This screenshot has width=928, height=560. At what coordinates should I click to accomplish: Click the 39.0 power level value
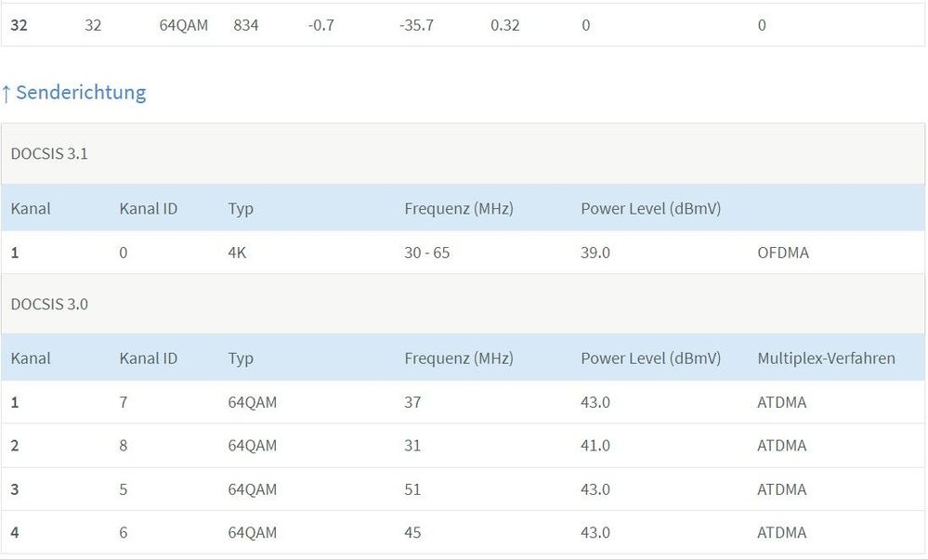pos(595,253)
